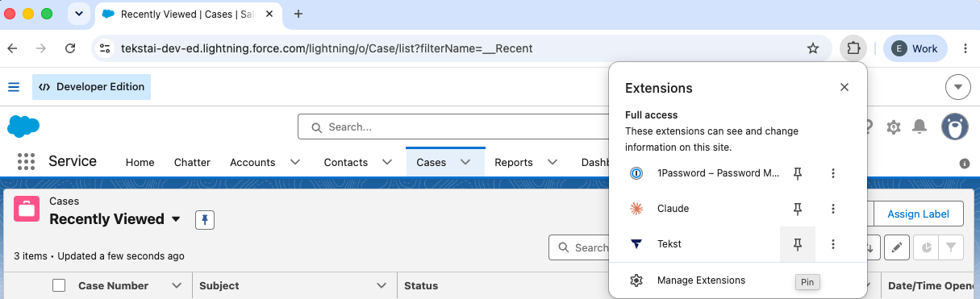Open the tab search dropdown

(79, 14)
